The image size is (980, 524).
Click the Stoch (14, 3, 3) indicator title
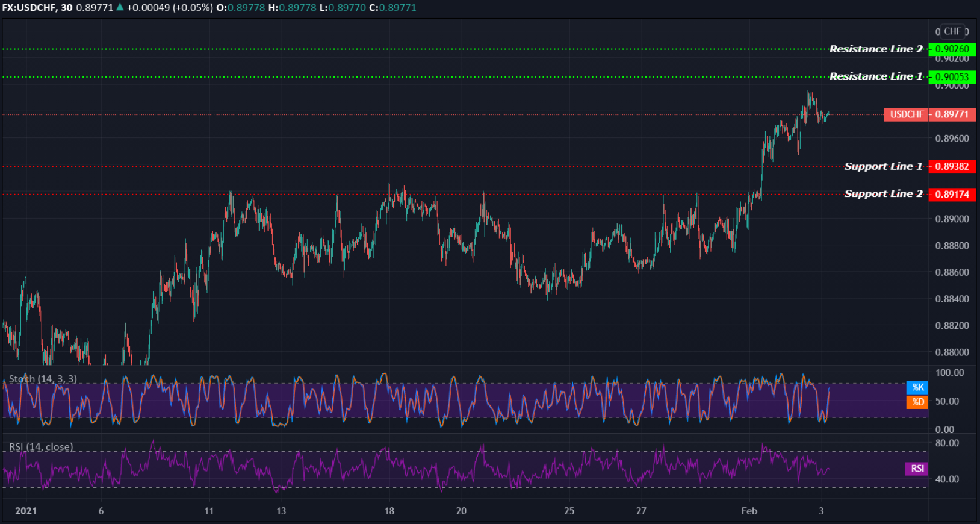click(43, 379)
